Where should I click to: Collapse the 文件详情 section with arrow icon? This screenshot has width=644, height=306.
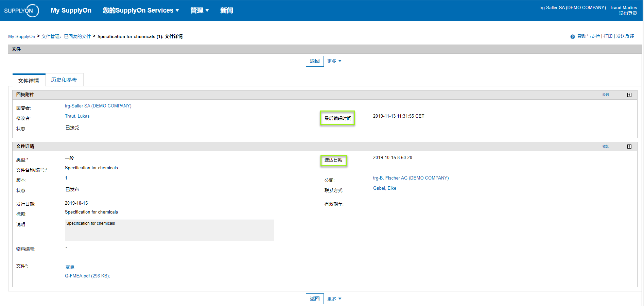(629, 147)
